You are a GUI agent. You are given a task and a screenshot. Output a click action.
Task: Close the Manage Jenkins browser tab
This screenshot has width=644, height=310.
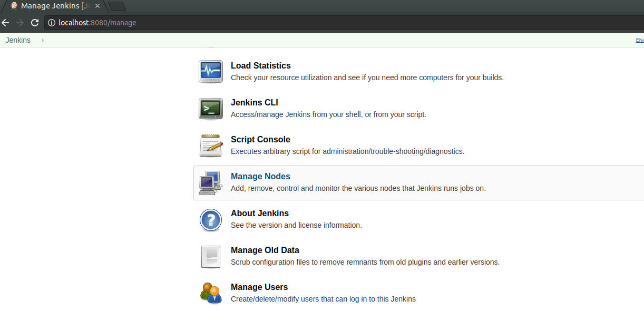pos(97,6)
